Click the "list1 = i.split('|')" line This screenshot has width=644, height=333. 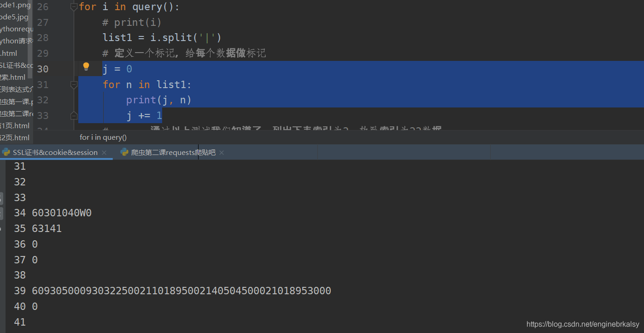(162, 38)
